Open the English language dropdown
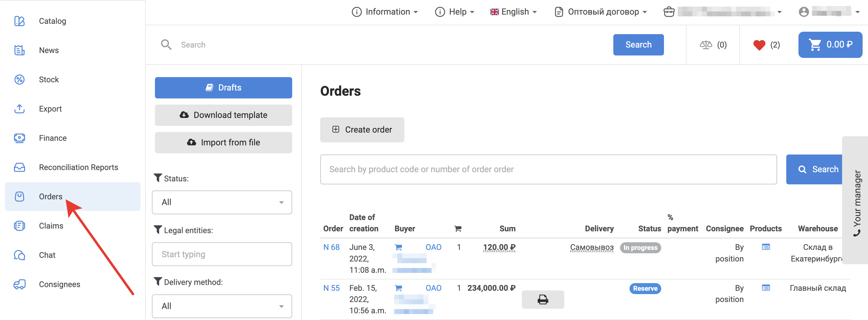This screenshot has height=320, width=868. [x=513, y=12]
